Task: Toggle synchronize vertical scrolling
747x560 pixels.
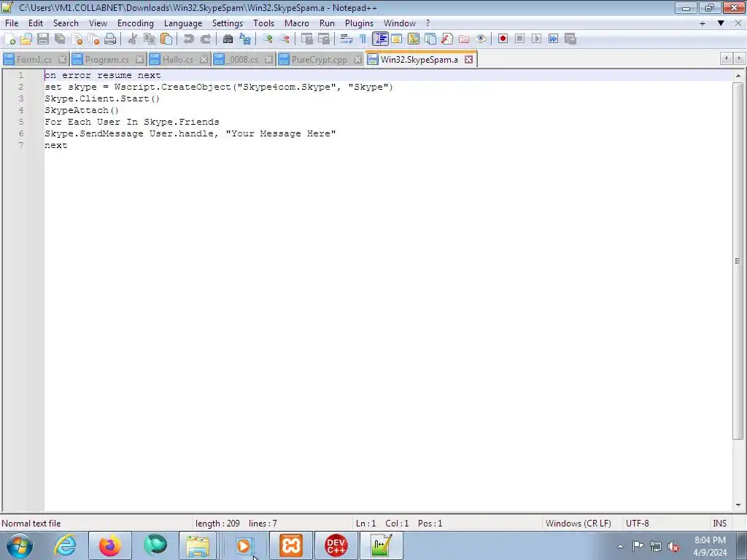Action: pos(307,39)
